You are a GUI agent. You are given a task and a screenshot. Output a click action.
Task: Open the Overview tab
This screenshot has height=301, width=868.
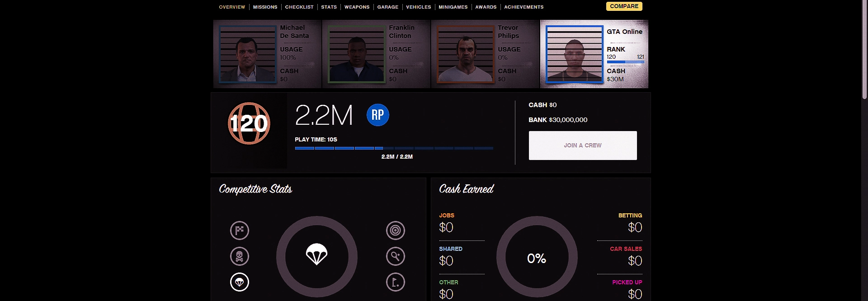[232, 7]
